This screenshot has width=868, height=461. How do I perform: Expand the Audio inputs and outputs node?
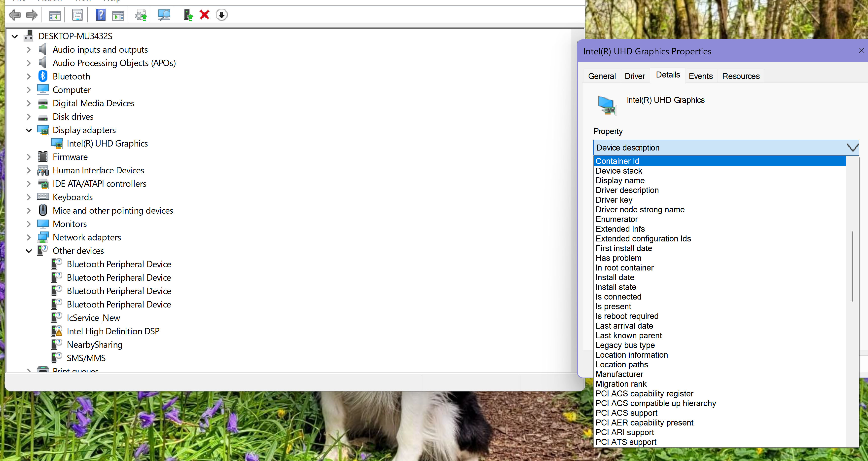pos(29,49)
